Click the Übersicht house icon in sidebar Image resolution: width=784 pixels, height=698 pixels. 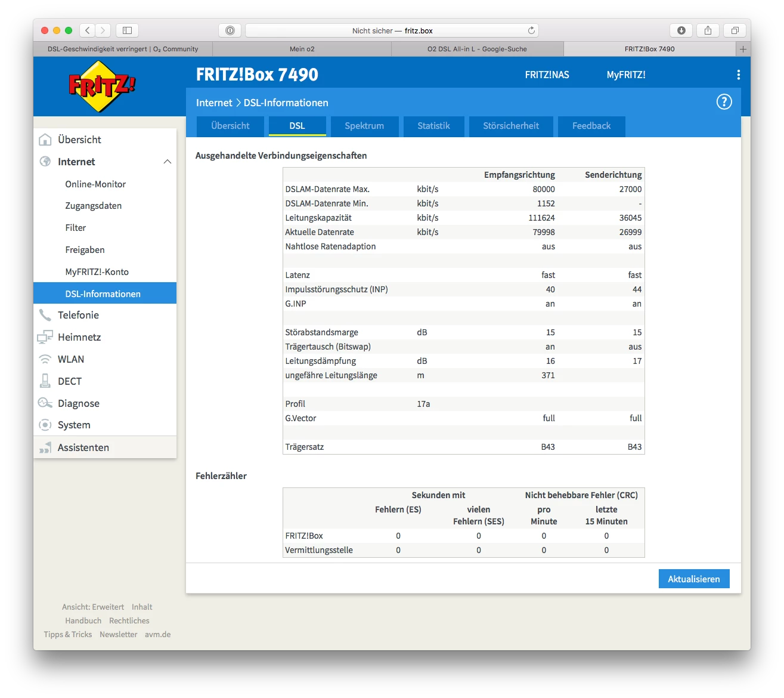45,140
